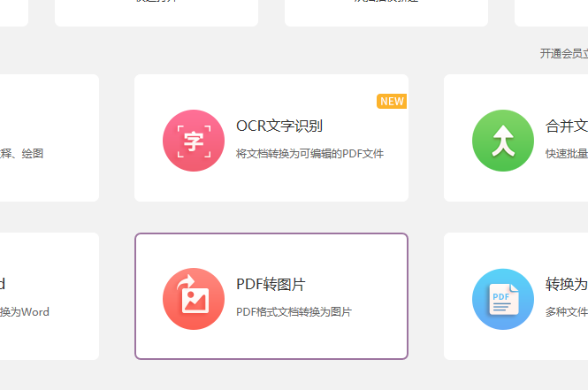Click the red PDF to image icon
Screen dimensions: 588x390
coord(194,299)
